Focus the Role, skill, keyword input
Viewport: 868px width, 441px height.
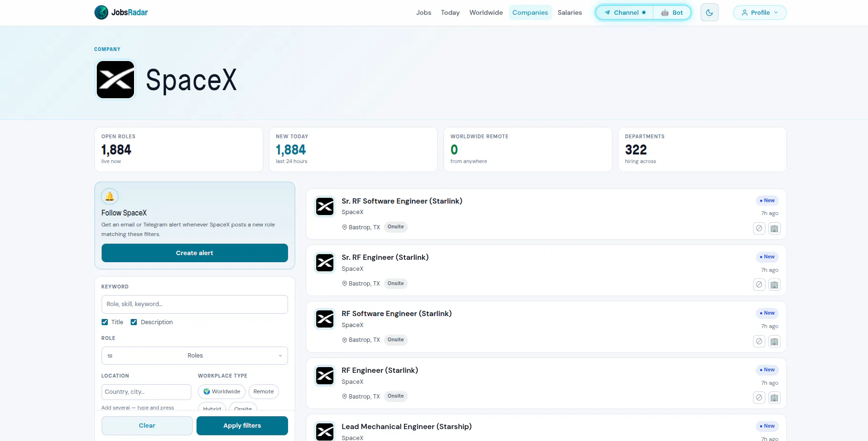tap(195, 304)
